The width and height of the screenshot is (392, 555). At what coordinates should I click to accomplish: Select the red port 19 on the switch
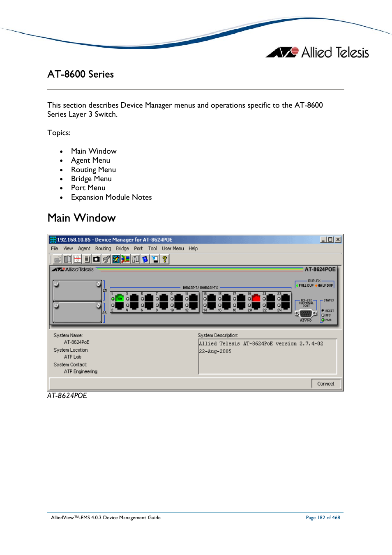coord(256,298)
